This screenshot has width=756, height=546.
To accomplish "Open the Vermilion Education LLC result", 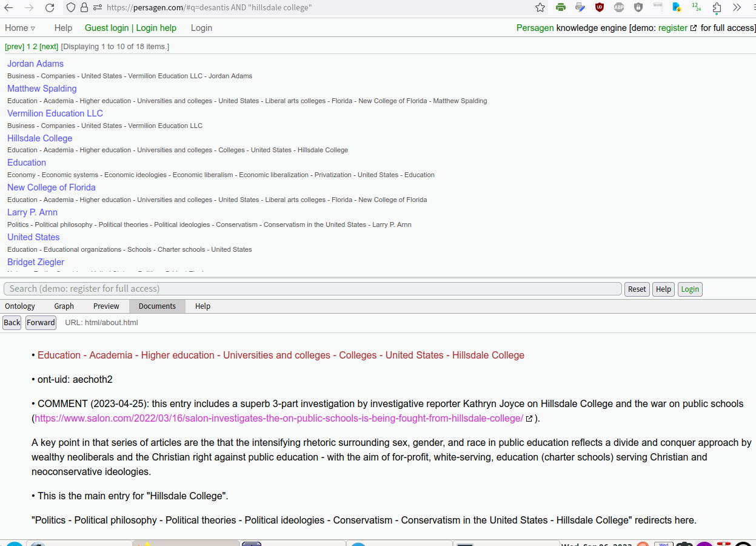I will pos(55,113).
